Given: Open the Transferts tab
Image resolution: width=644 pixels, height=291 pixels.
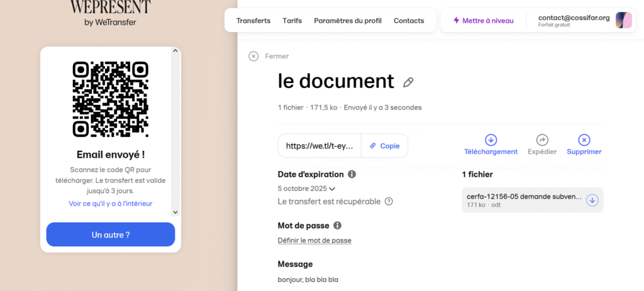Looking at the screenshot, I should pyautogui.click(x=253, y=21).
